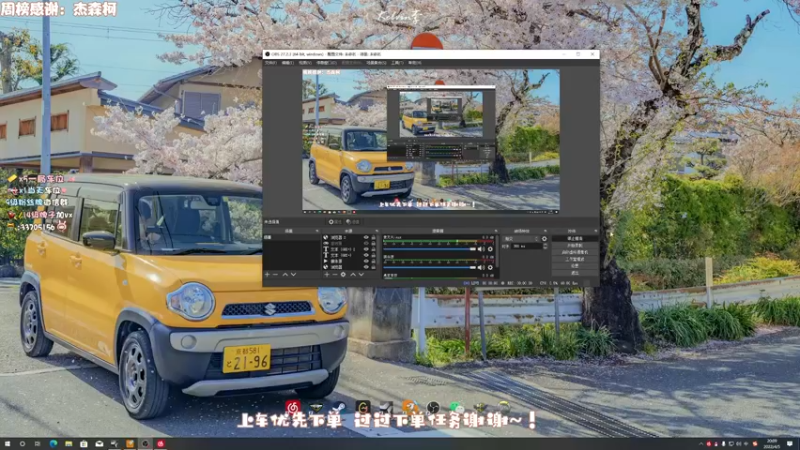This screenshot has height=450, width=800.
Task: Mute the 桌面音频 channel speaker
Action: coord(481,267)
